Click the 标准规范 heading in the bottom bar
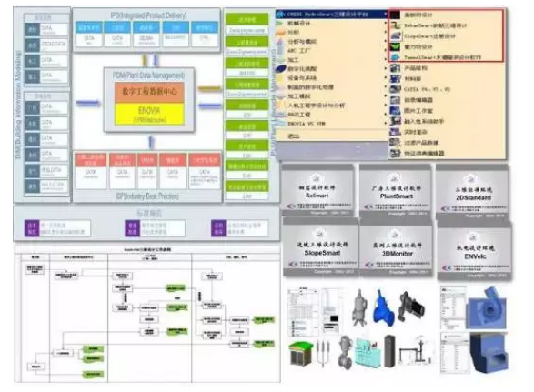This screenshot has height=392, width=534. (x=149, y=214)
